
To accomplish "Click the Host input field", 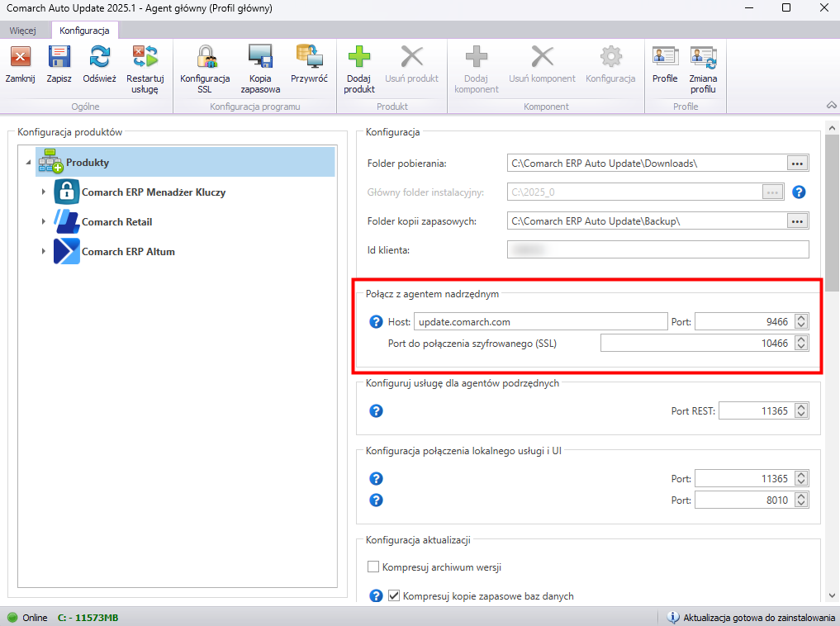I will coord(539,321).
